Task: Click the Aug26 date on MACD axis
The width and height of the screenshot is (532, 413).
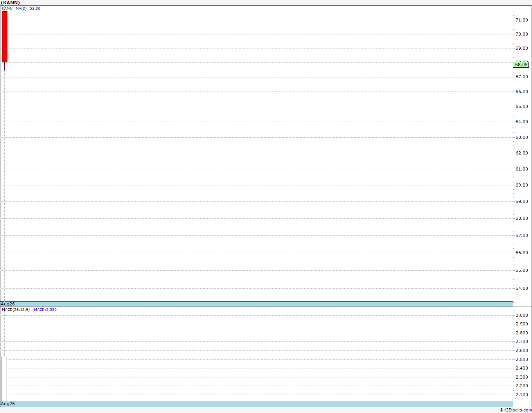Action: click(x=8, y=404)
